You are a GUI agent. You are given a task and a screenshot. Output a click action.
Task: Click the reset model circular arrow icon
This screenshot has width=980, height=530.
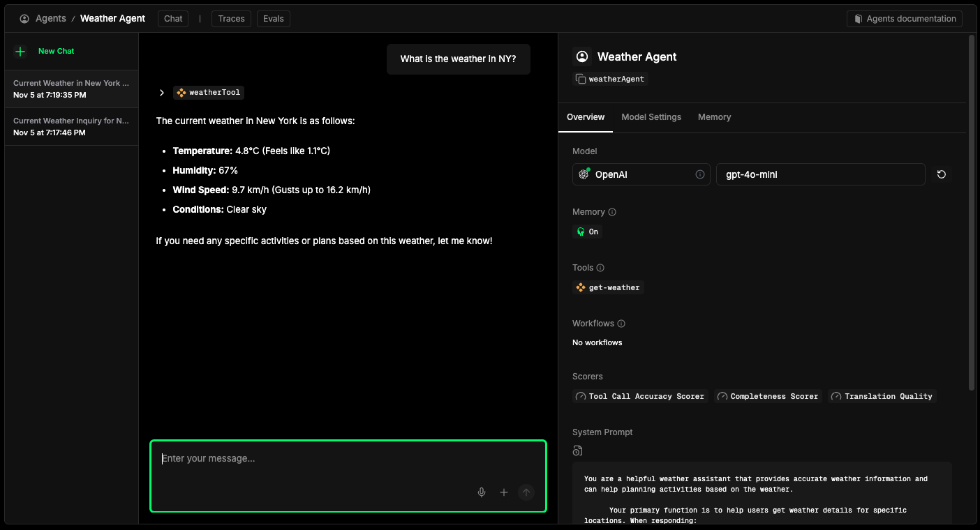point(941,174)
